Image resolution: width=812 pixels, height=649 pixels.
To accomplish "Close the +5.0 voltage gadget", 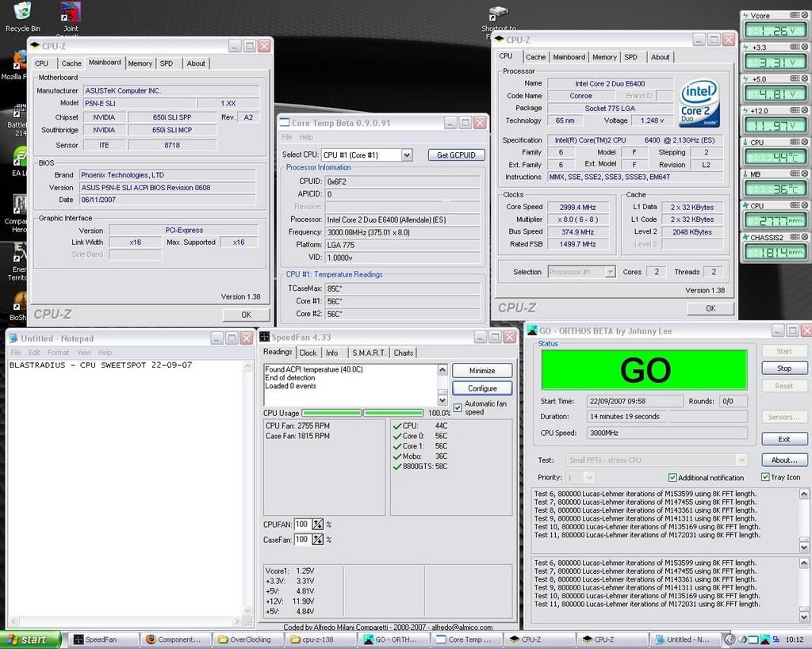I will click(805, 78).
